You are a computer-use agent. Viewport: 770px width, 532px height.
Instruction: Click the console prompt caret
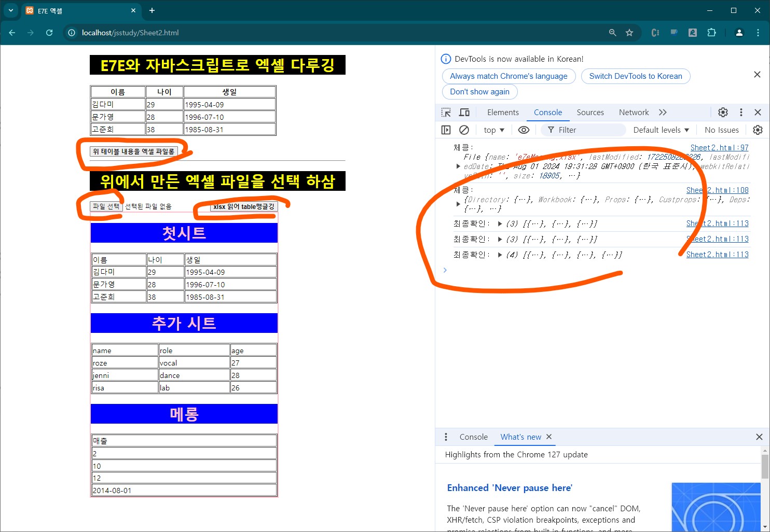pyautogui.click(x=445, y=270)
